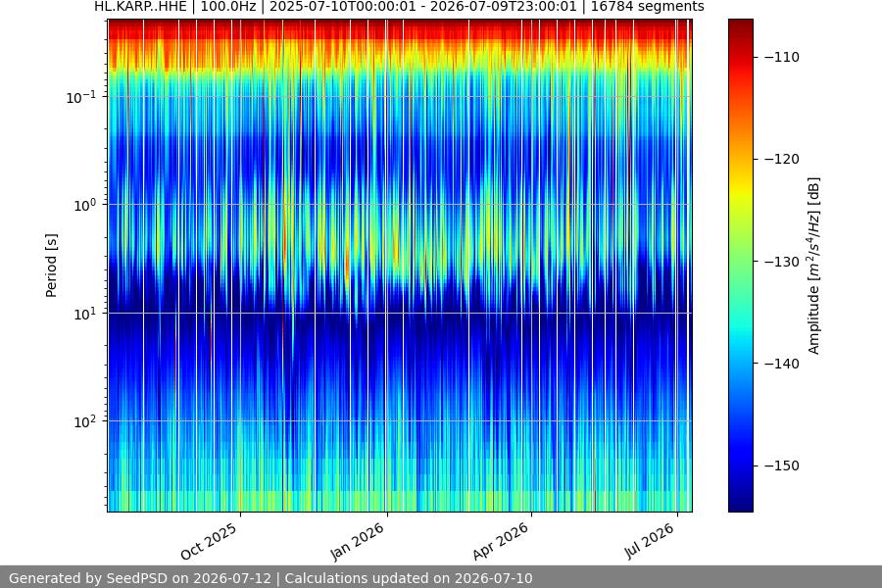
Task: Click inside the spectrogram plot area
Action: coord(400,266)
